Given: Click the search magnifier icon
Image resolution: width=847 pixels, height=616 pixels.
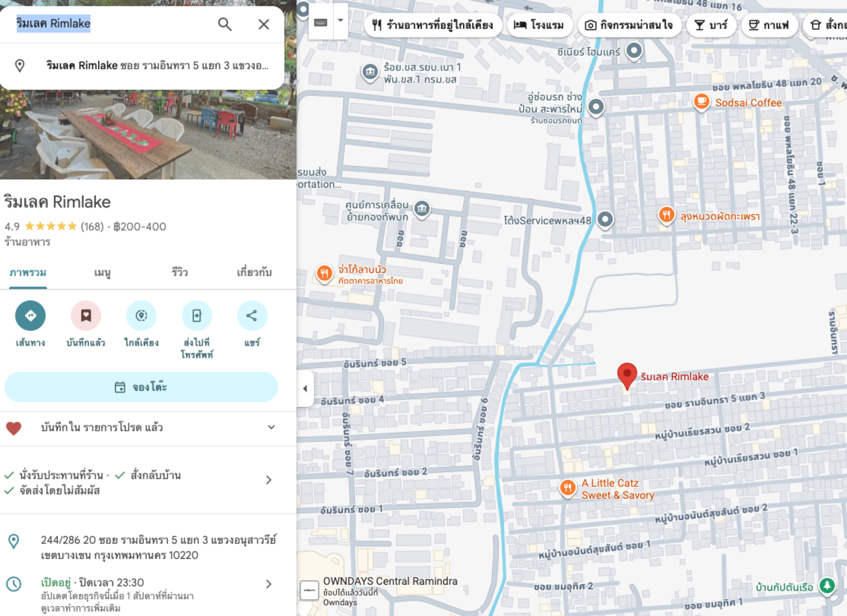Looking at the screenshot, I should coord(224,25).
